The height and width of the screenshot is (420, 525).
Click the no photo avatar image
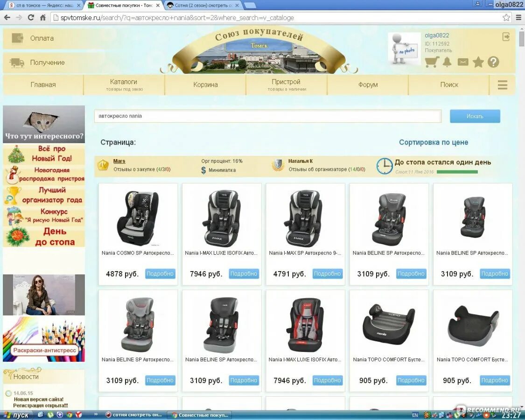click(x=405, y=48)
